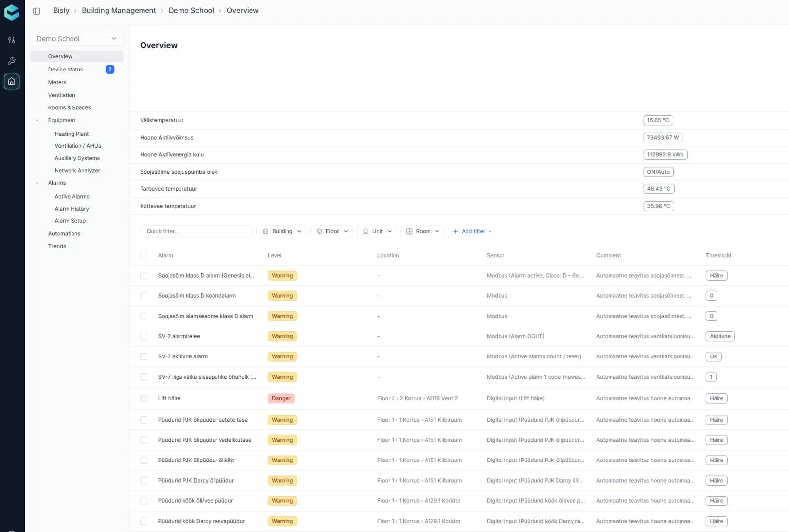Open Device status in sidebar
The width and height of the screenshot is (789, 532).
coord(66,70)
